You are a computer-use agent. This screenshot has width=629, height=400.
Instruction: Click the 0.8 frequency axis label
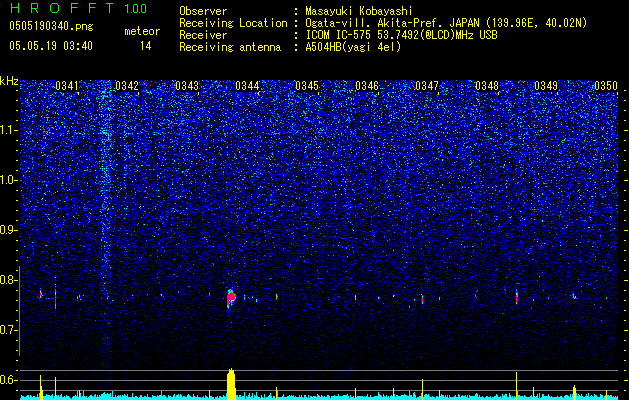tap(9, 280)
